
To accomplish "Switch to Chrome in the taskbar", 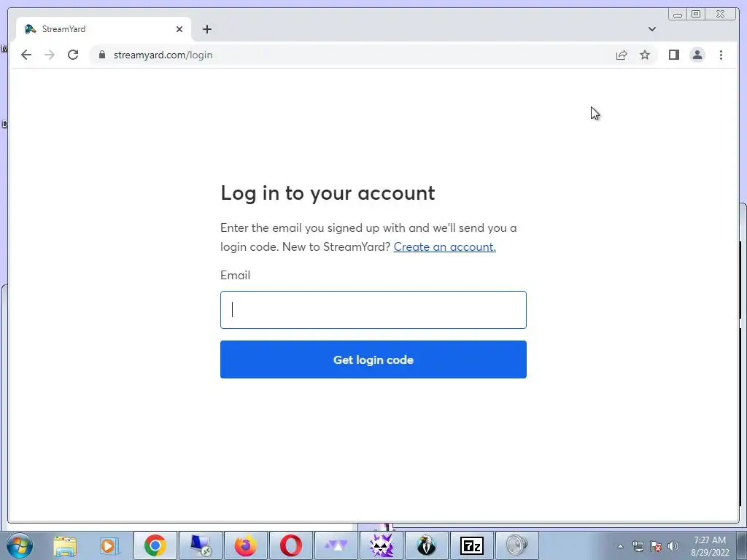I will coord(155,545).
